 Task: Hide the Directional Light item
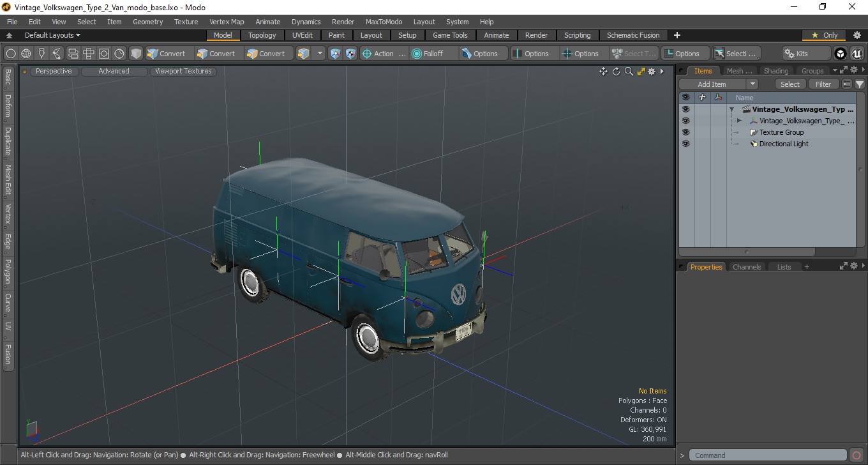click(x=685, y=144)
